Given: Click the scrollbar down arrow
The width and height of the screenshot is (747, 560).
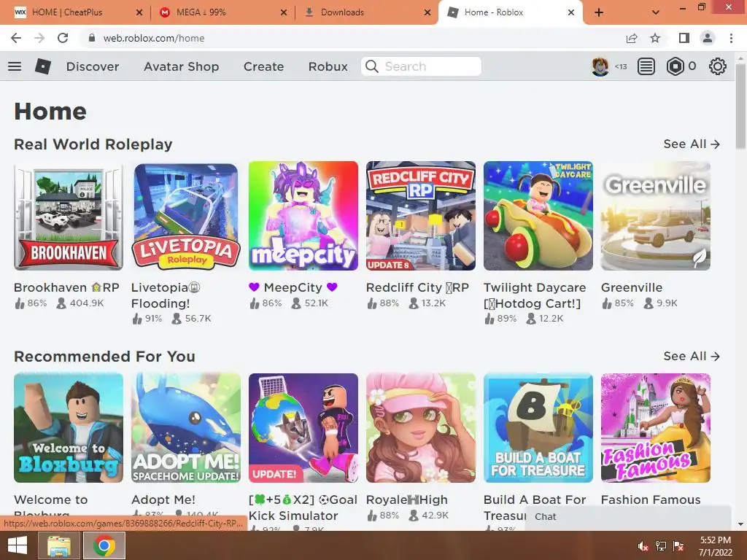Looking at the screenshot, I should click(740, 524).
